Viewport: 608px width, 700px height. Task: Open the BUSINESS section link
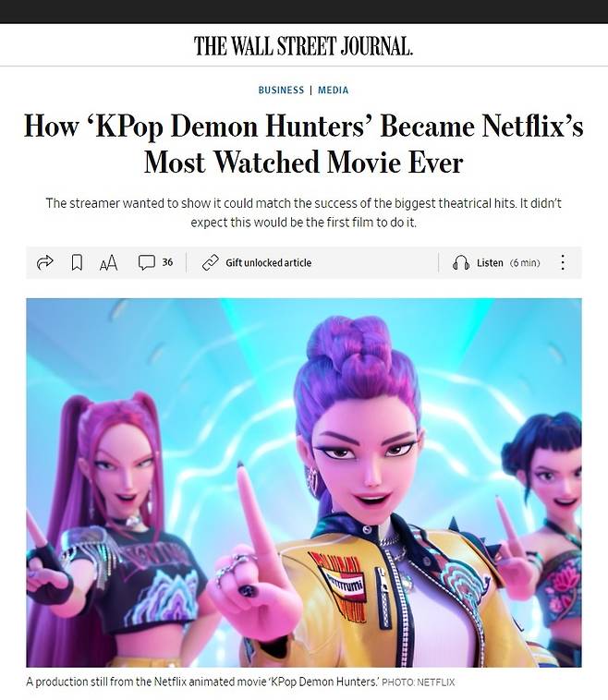281,90
